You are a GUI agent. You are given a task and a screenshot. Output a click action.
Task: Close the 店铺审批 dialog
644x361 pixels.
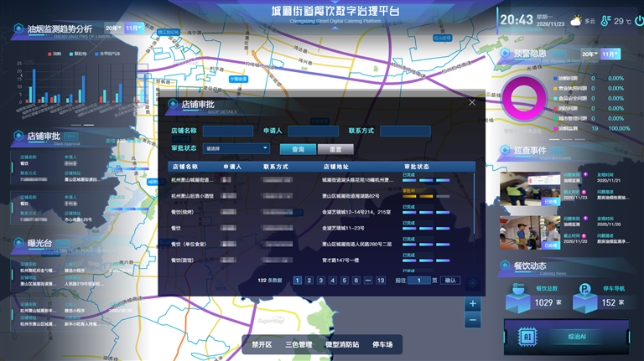[x=472, y=102]
